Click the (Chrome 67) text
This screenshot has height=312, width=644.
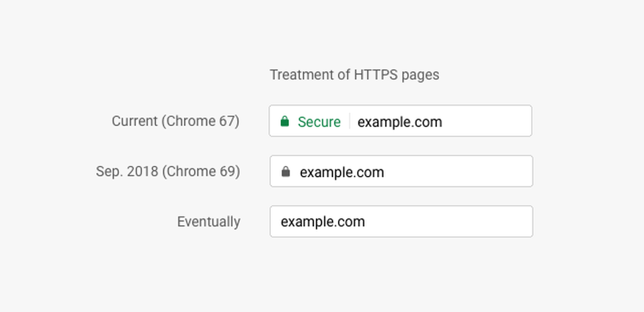pos(201,121)
